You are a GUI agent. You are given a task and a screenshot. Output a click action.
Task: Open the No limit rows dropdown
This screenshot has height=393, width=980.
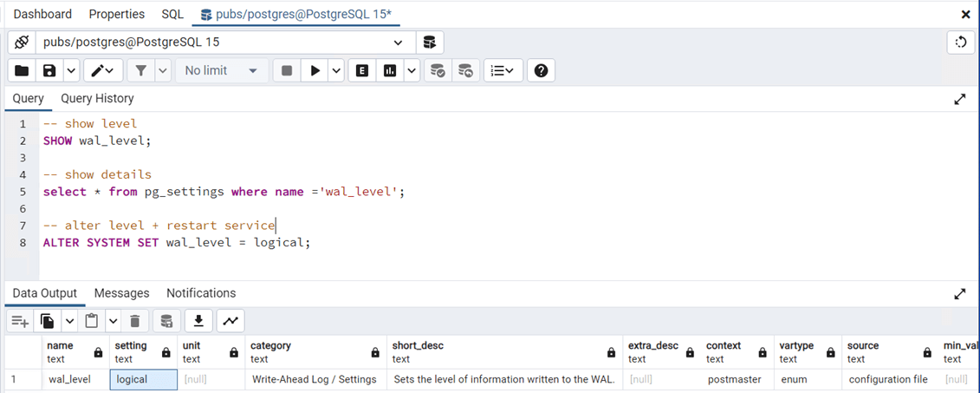pos(222,71)
